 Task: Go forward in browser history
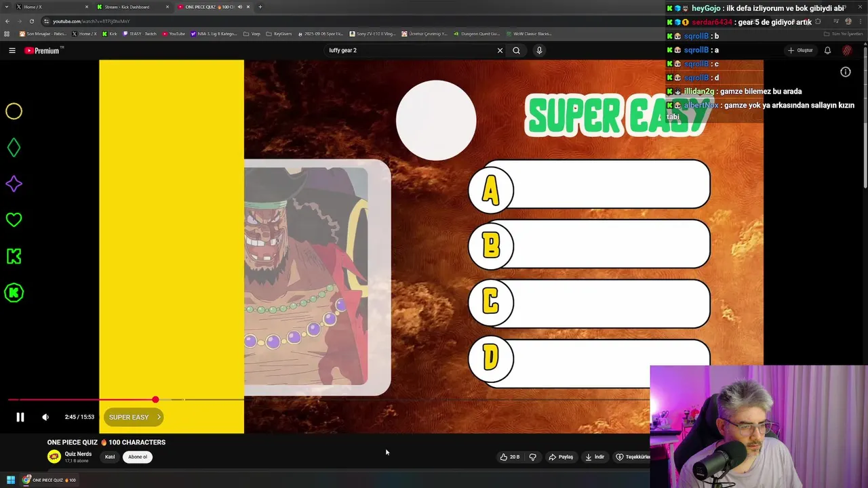click(19, 21)
